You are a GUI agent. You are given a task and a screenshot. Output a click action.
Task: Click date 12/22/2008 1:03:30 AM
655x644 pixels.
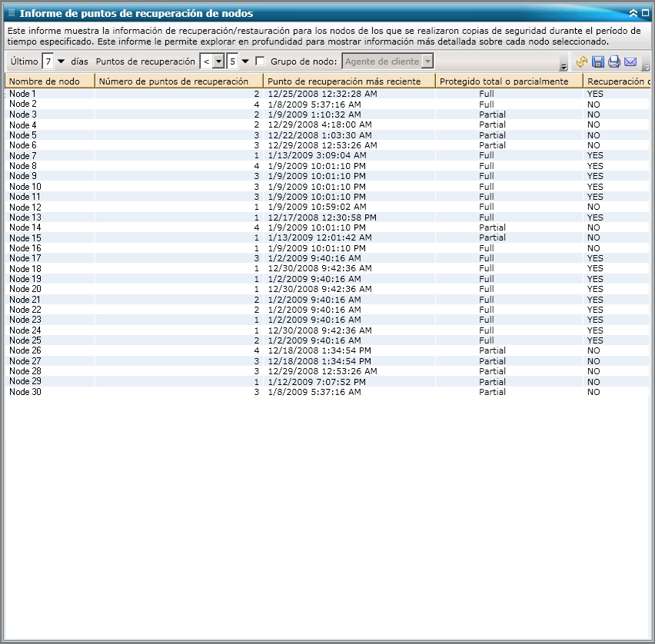coord(320,135)
